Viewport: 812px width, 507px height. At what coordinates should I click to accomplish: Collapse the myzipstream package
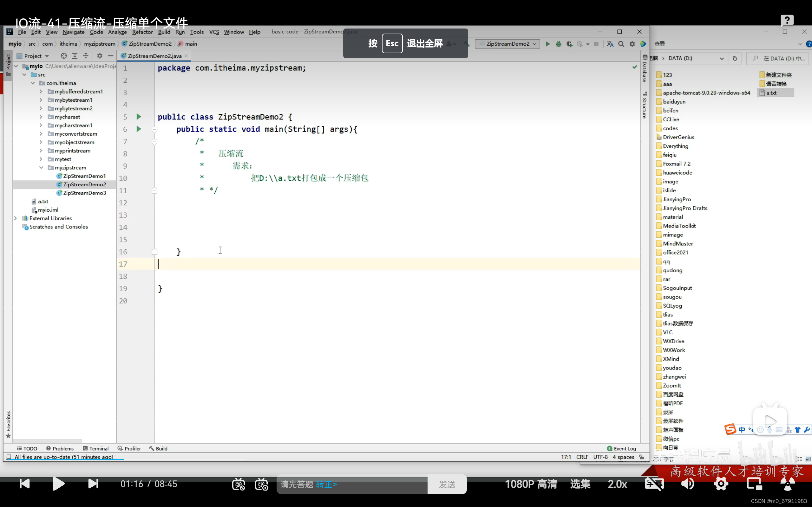(41, 168)
